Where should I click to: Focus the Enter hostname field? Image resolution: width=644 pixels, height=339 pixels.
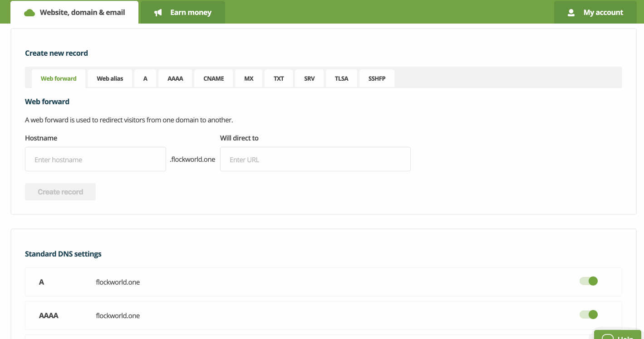(95, 159)
